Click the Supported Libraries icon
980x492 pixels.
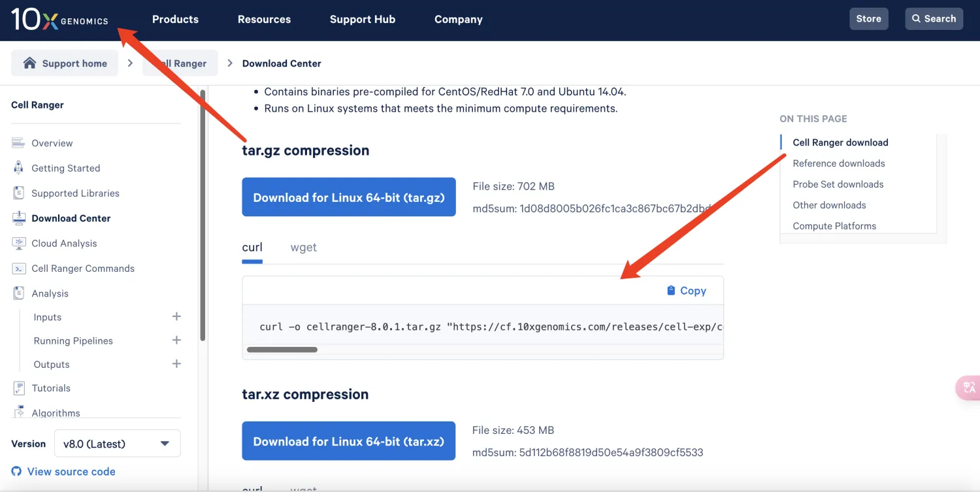18,193
